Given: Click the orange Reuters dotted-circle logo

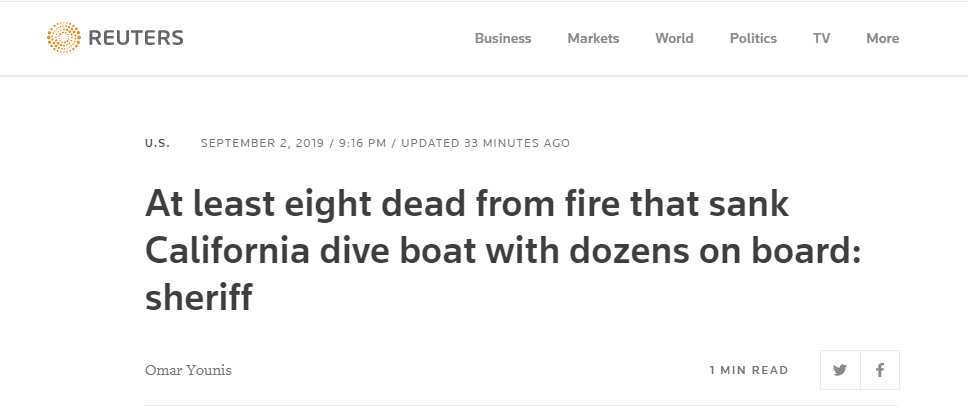Looking at the screenshot, I should (x=64, y=38).
